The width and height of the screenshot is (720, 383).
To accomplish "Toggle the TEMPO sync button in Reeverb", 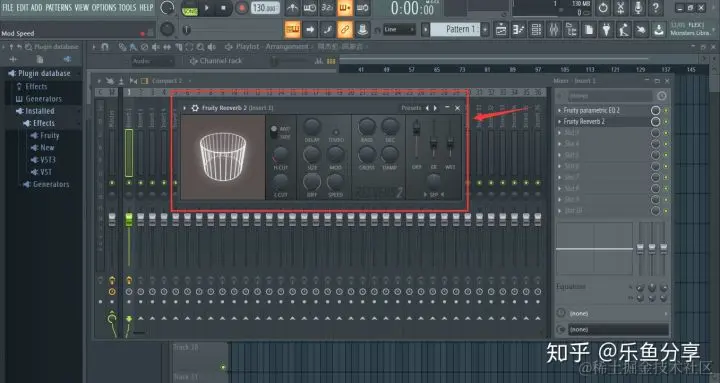I will [336, 132].
